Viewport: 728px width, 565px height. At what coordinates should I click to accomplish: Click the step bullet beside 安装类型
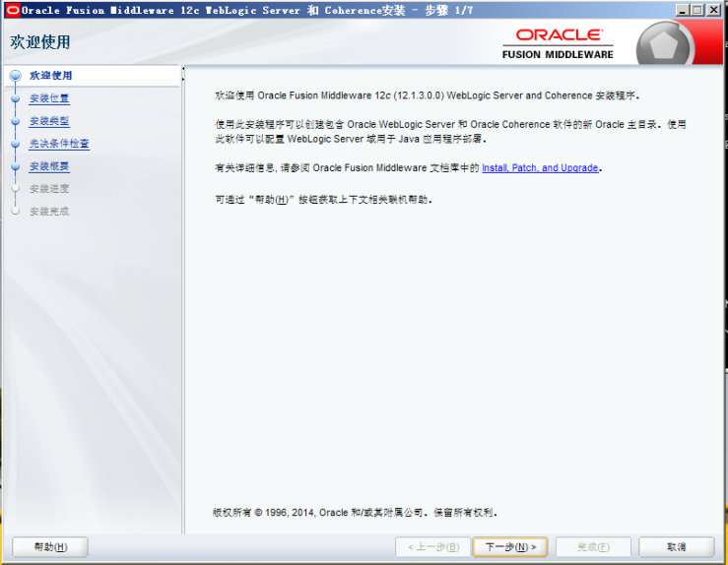15,121
